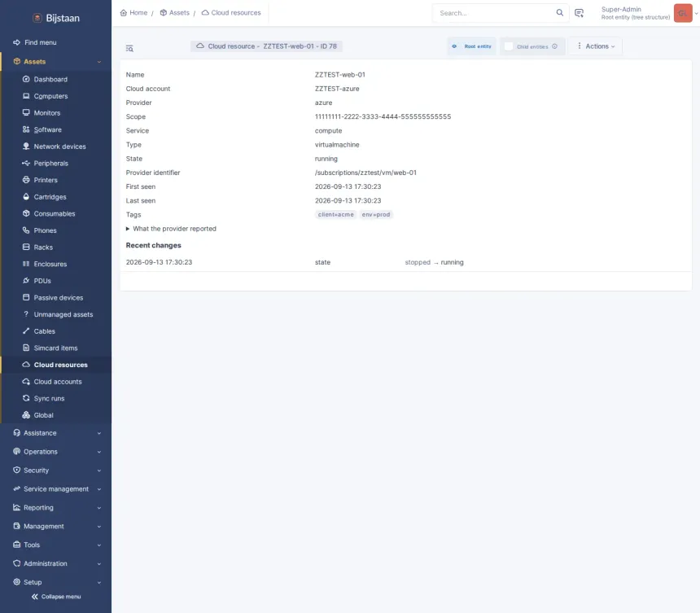Select the Unmanaged assets question icon
Viewport: 700px width, 613px height.
[x=26, y=314]
